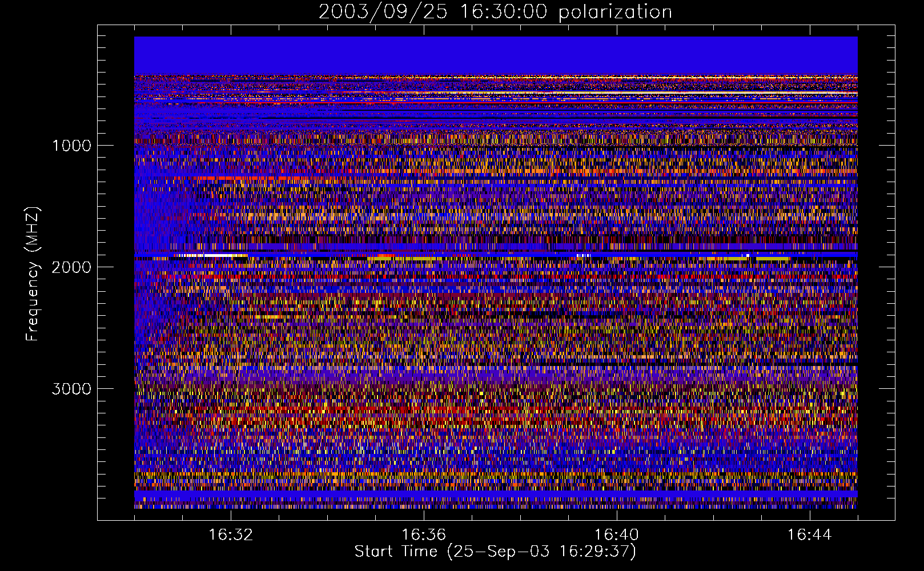
Task: Click the '16:44' time tick label
Action: click(x=810, y=535)
